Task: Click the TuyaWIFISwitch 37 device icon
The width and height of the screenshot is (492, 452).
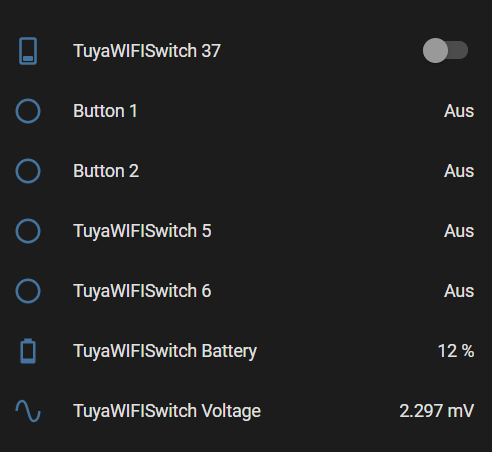Action: 28,51
